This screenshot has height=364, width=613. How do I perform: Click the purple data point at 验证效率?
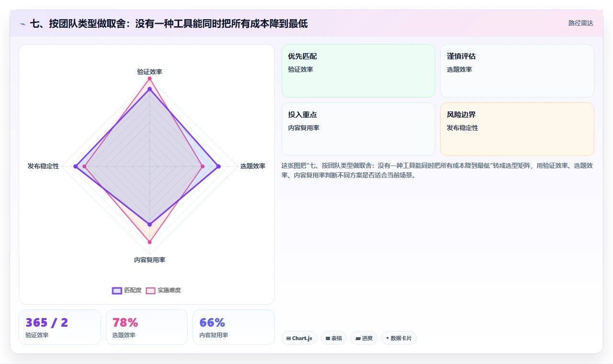click(149, 89)
